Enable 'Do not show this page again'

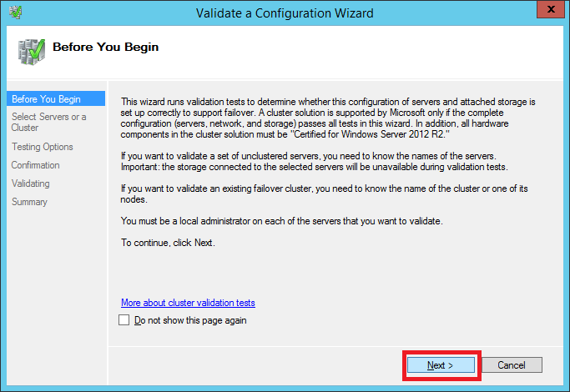(x=125, y=320)
